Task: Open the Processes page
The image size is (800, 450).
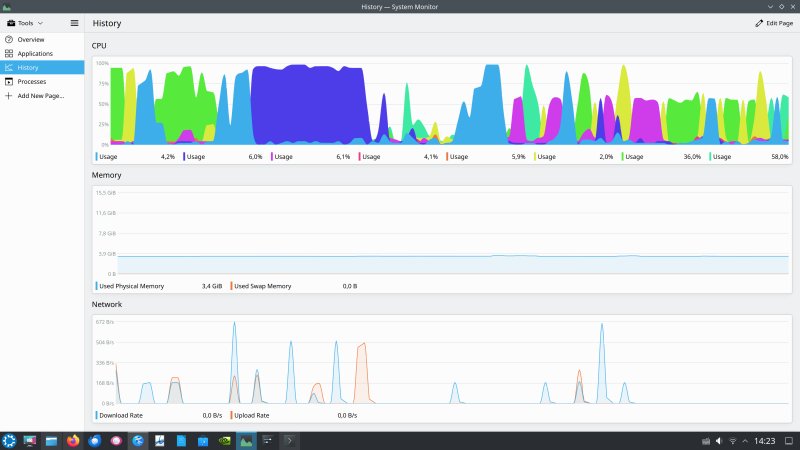Action: click(x=42, y=82)
